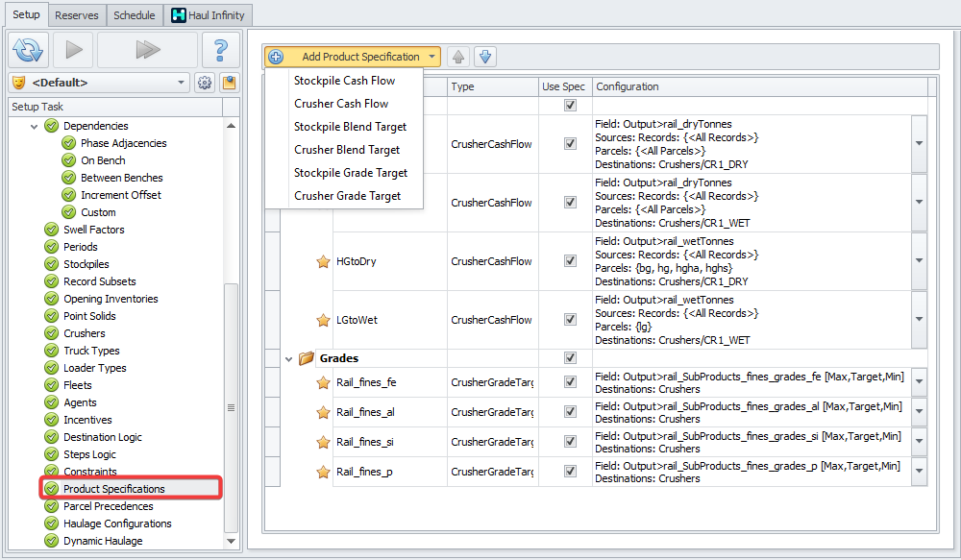Move specification down with the blue down arrow

pyautogui.click(x=485, y=58)
